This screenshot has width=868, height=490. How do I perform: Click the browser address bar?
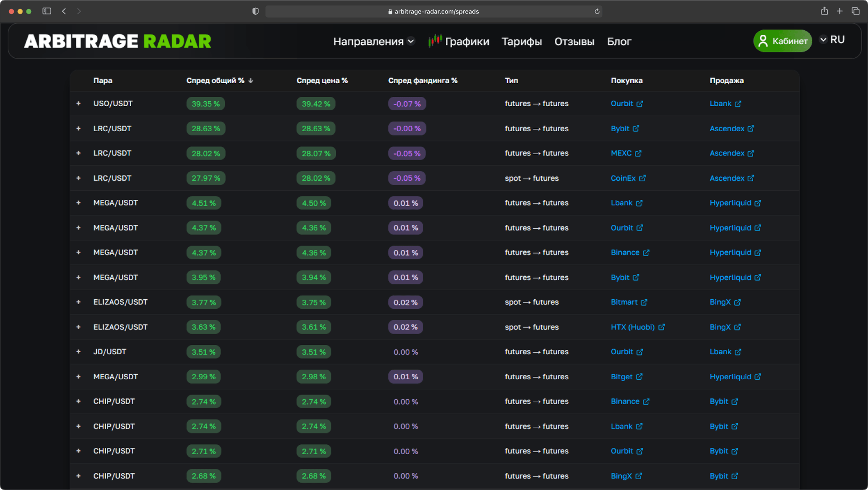[x=434, y=11]
